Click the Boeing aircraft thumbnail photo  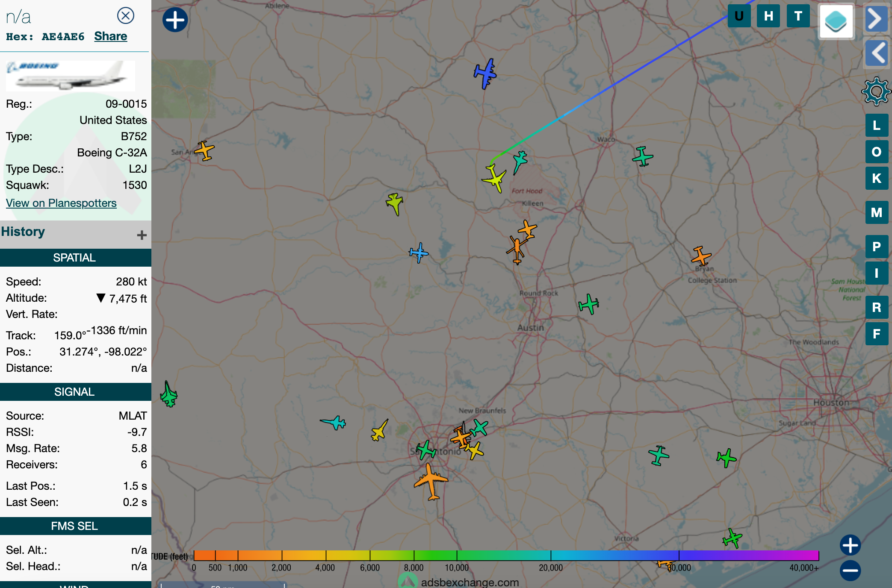[70, 76]
